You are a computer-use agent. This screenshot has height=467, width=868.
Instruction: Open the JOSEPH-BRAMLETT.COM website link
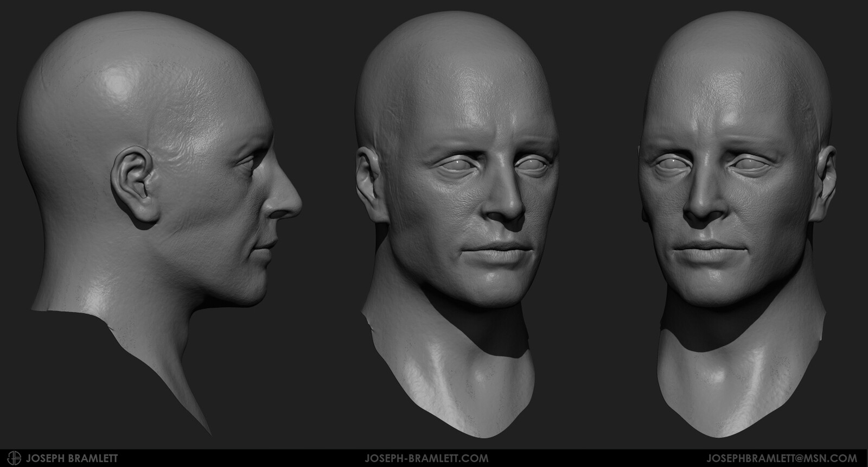tap(427, 458)
